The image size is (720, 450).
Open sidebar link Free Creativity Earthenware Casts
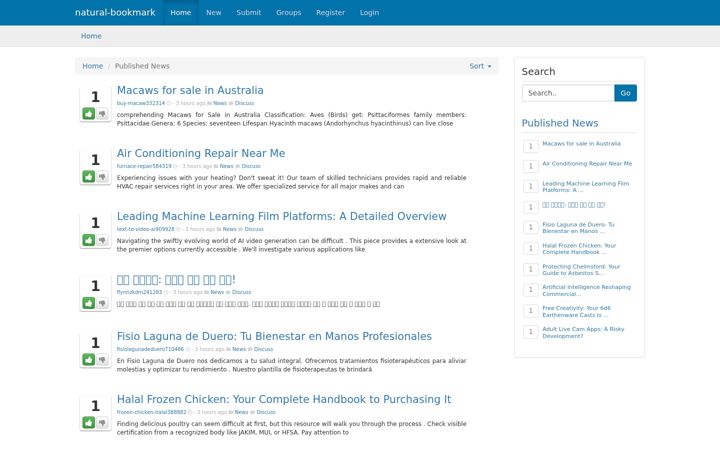tap(577, 311)
